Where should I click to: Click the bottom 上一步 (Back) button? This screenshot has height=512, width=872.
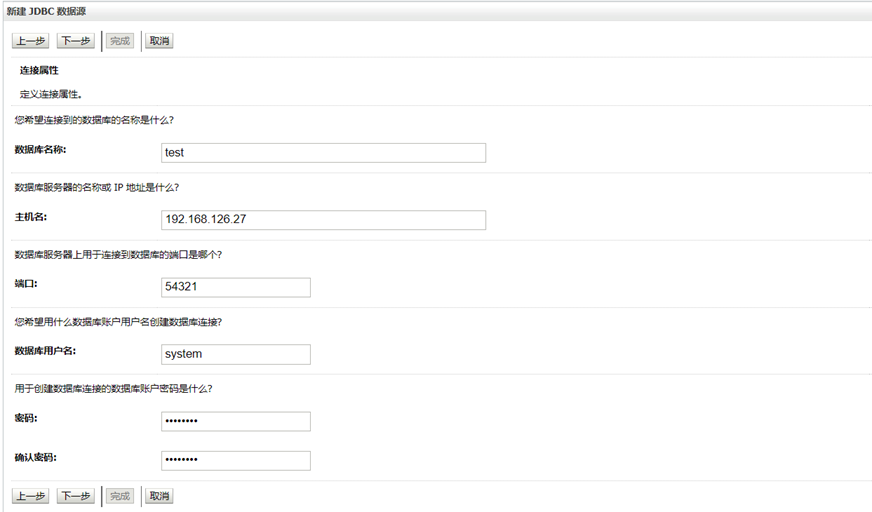click(30, 496)
